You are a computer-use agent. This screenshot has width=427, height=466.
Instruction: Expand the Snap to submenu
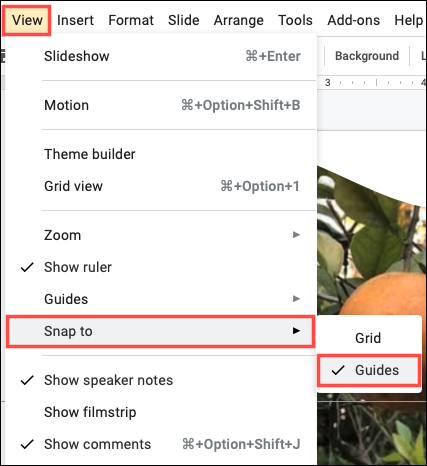pos(161,331)
